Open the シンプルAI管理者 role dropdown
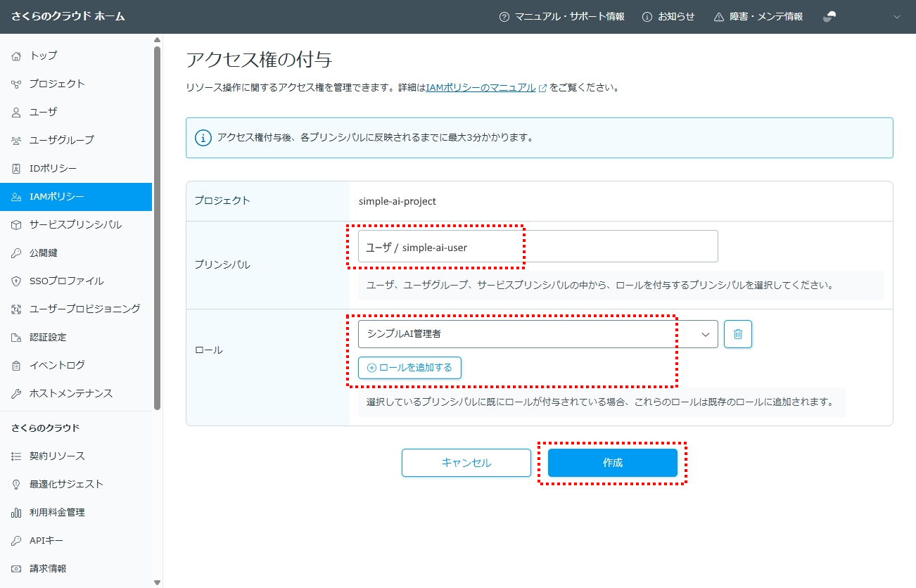The width and height of the screenshot is (916, 588). (x=537, y=334)
